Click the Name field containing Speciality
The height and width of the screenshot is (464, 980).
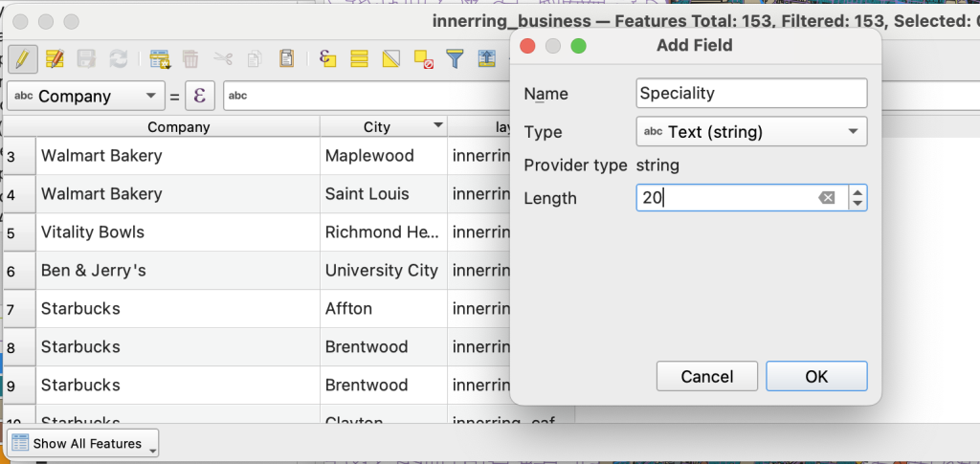(751, 94)
